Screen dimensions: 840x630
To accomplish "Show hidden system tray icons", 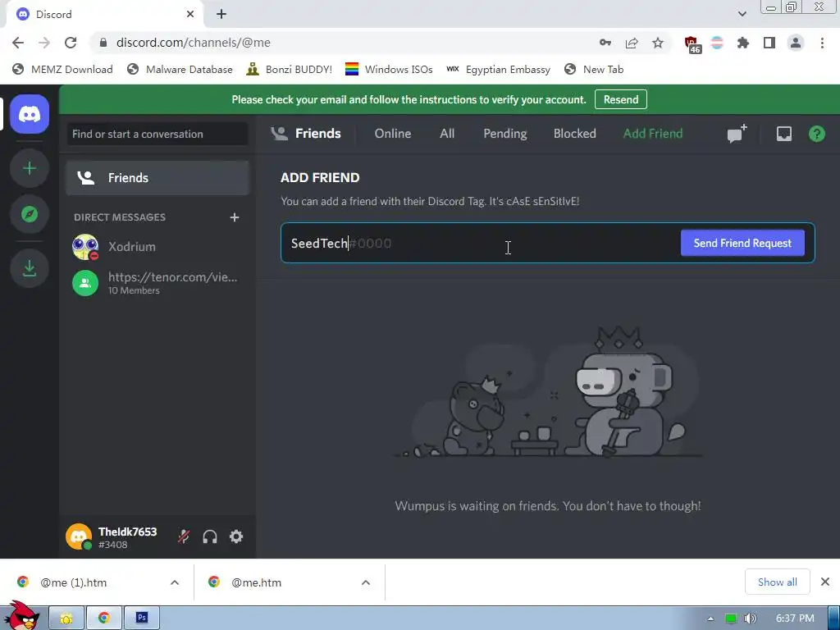I will tap(711, 619).
